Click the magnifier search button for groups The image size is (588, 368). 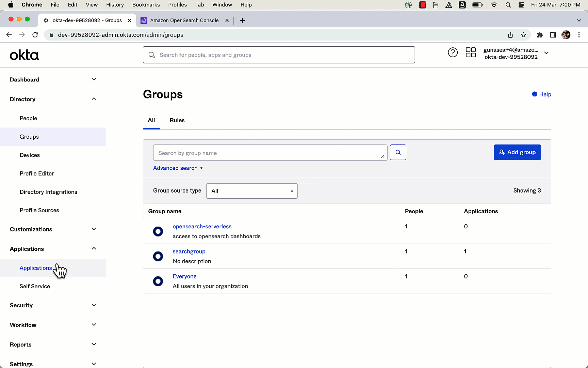pos(398,152)
